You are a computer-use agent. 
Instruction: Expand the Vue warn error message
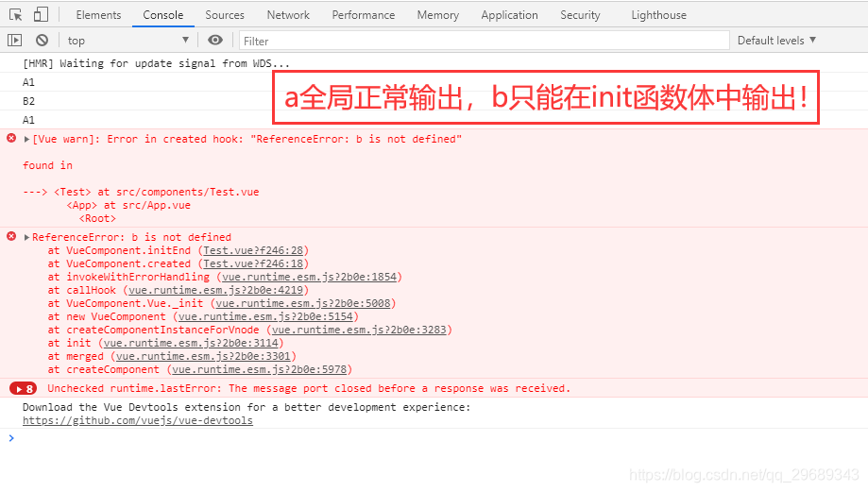click(x=27, y=139)
